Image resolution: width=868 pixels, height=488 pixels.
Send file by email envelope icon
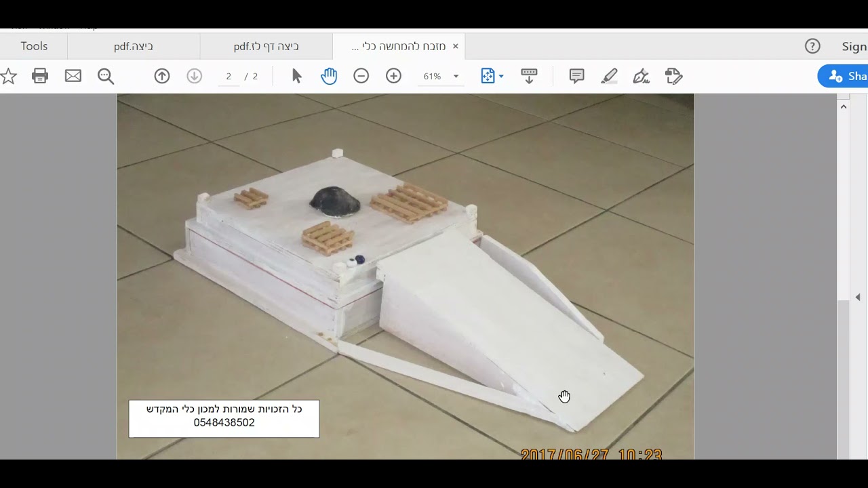(x=73, y=76)
